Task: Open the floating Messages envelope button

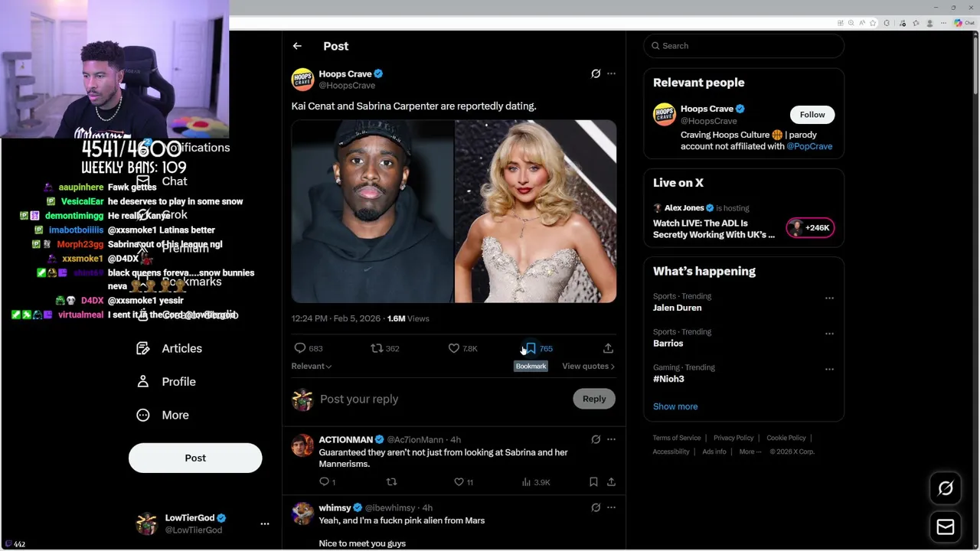Action: [946, 527]
